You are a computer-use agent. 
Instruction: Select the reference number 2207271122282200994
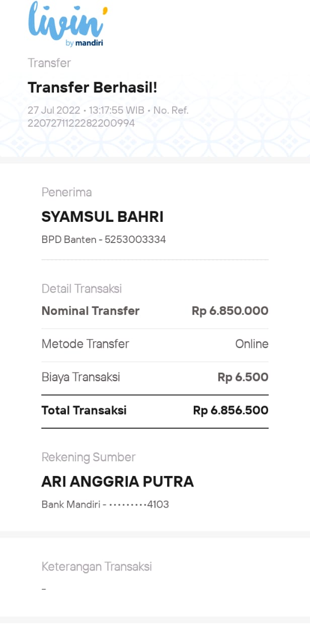coord(81,123)
